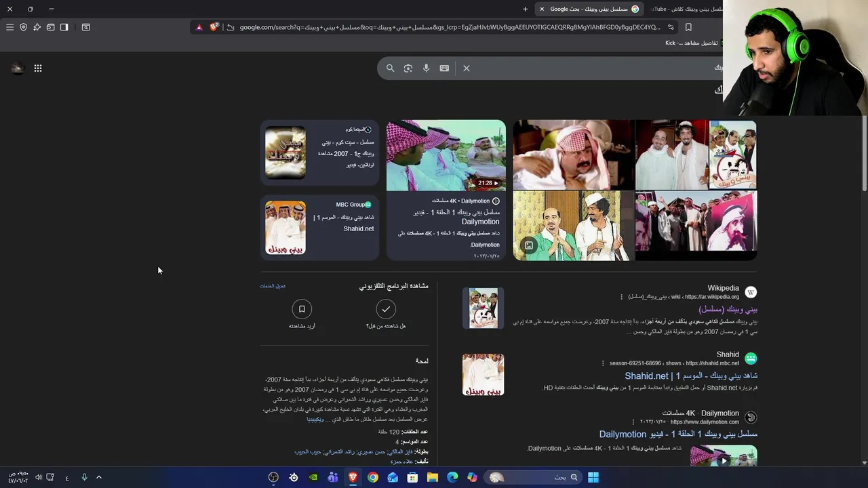Search by image with Google Lens icon
The image size is (868, 488).
408,68
